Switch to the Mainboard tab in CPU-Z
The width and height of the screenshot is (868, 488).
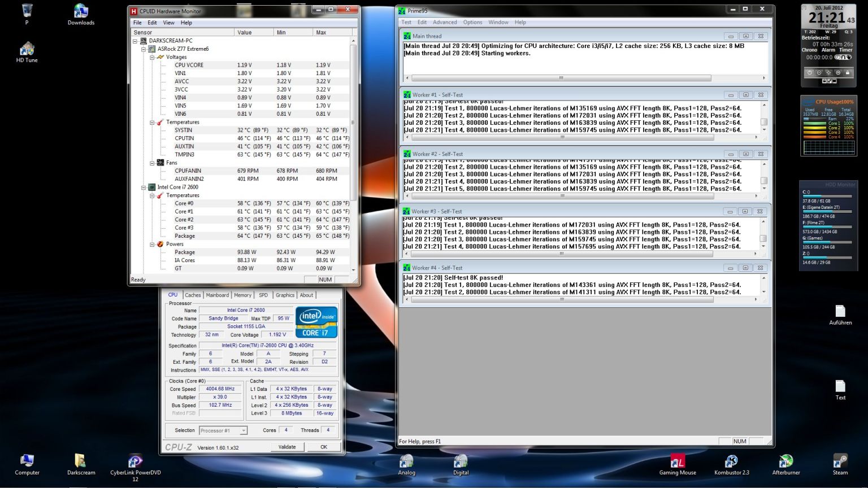coord(217,295)
